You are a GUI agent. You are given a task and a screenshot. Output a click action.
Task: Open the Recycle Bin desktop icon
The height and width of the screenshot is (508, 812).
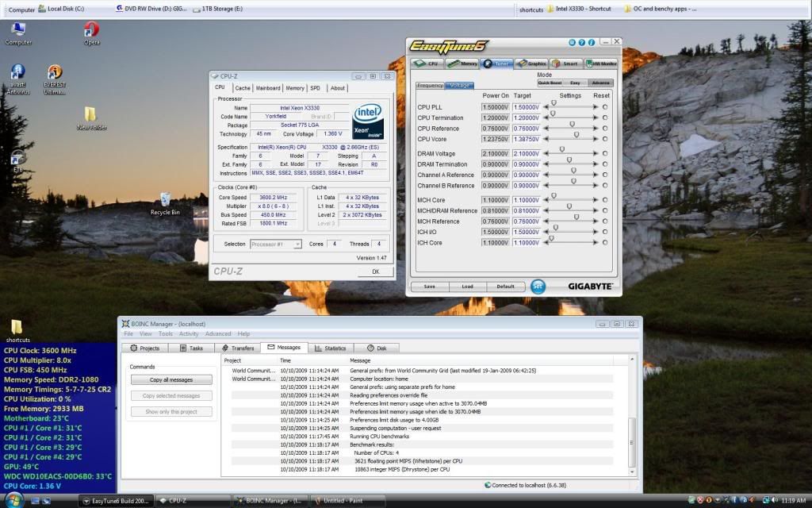[165, 204]
